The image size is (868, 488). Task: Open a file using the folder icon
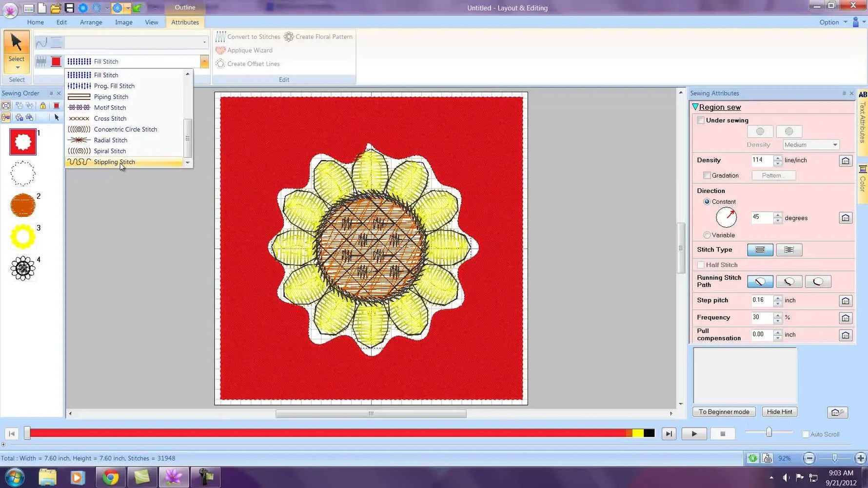[55, 7]
